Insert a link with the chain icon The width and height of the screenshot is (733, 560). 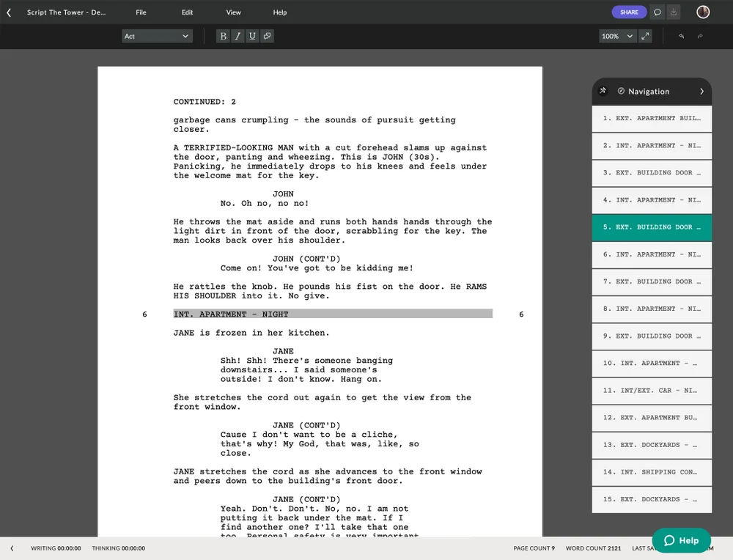click(x=267, y=35)
